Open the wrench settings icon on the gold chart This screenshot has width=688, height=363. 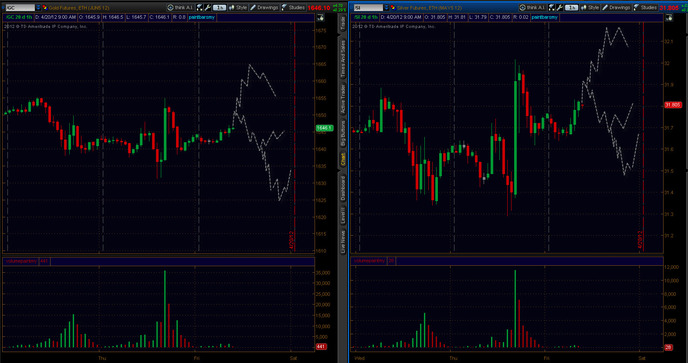(208, 7)
